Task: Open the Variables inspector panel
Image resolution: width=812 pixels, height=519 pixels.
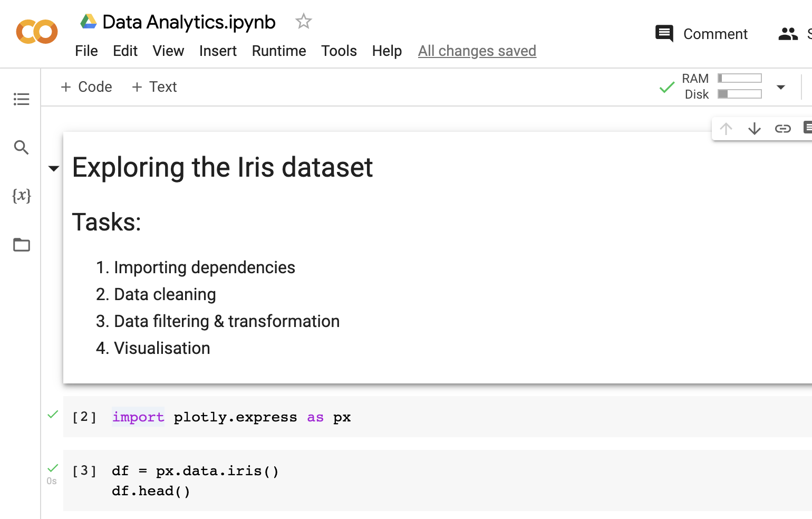Action: 21,196
